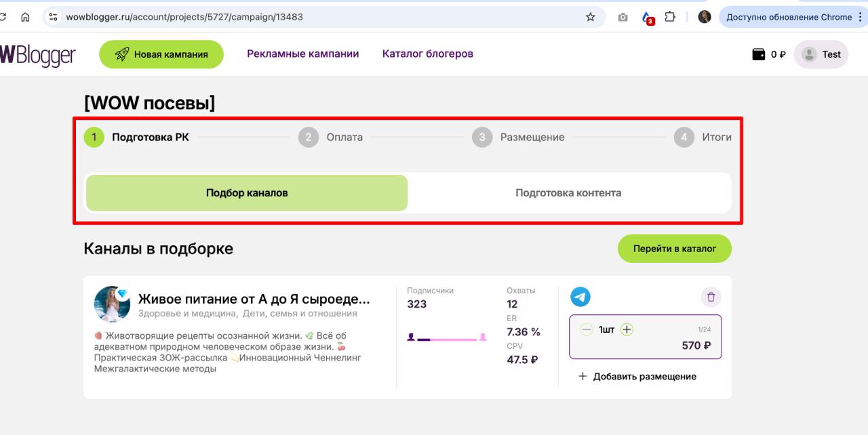Increase placement count with plus icon
Viewport: 868px width, 435px height.
click(627, 330)
